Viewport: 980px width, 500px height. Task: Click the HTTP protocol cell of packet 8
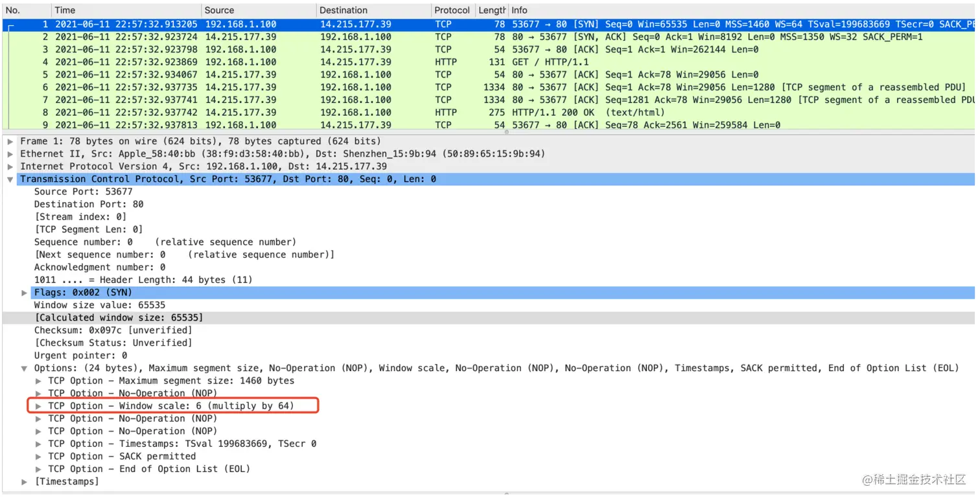(446, 113)
